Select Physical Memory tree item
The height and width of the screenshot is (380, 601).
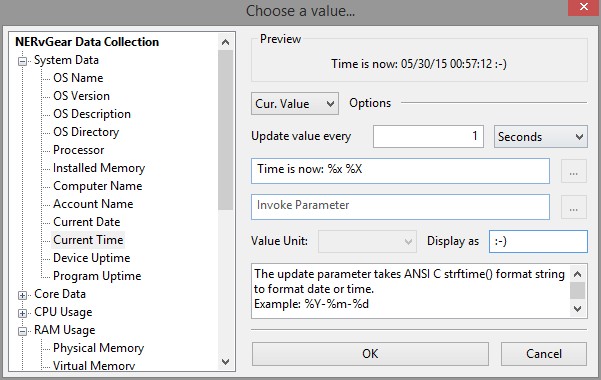(99, 348)
